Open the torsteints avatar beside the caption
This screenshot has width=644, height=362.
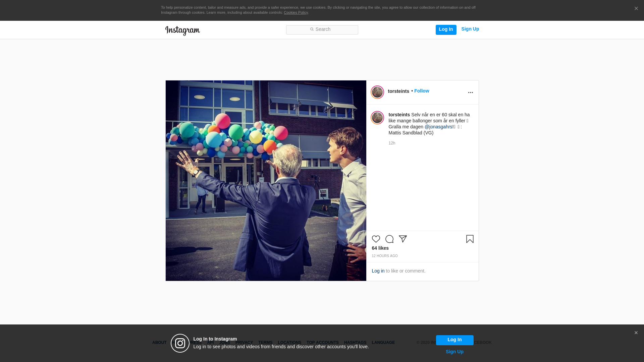(x=377, y=118)
